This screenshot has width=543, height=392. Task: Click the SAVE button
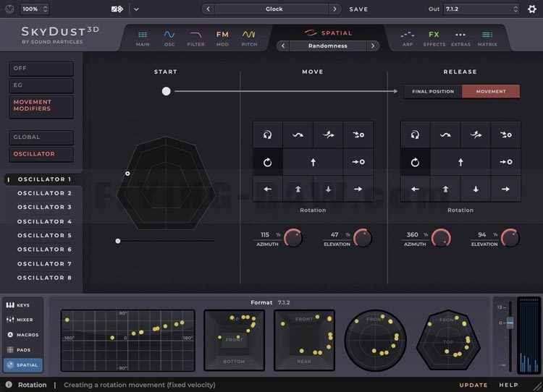click(358, 9)
